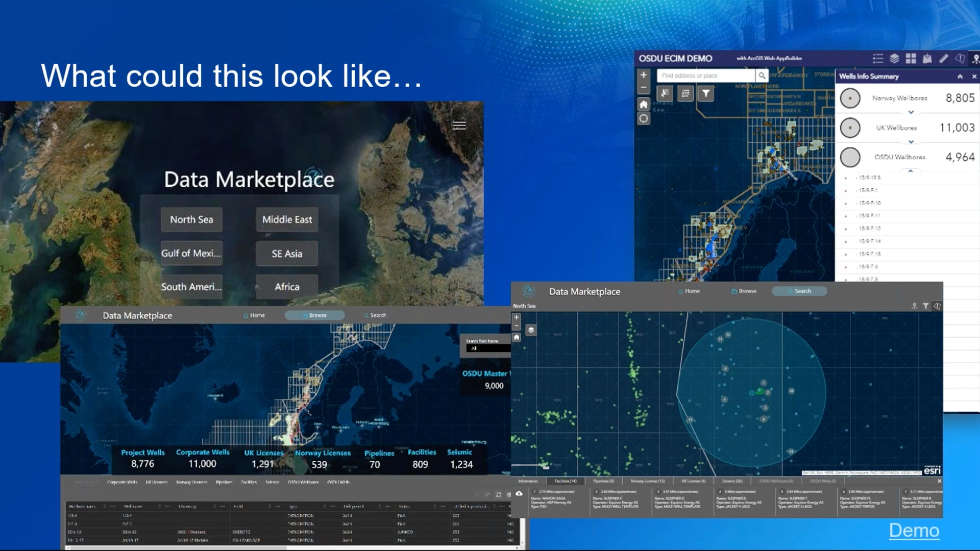Select the Measurement ruler tool
This screenshot has height=551, width=980.
point(944,59)
